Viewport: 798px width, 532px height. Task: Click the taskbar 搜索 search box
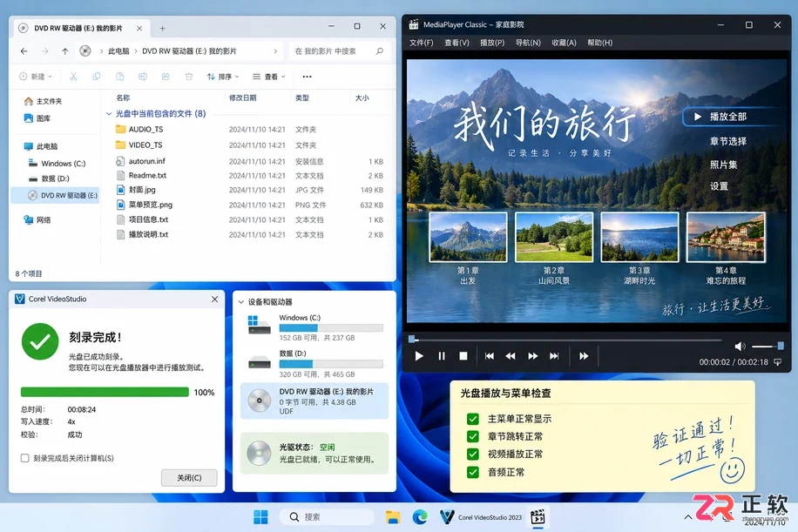click(x=327, y=516)
